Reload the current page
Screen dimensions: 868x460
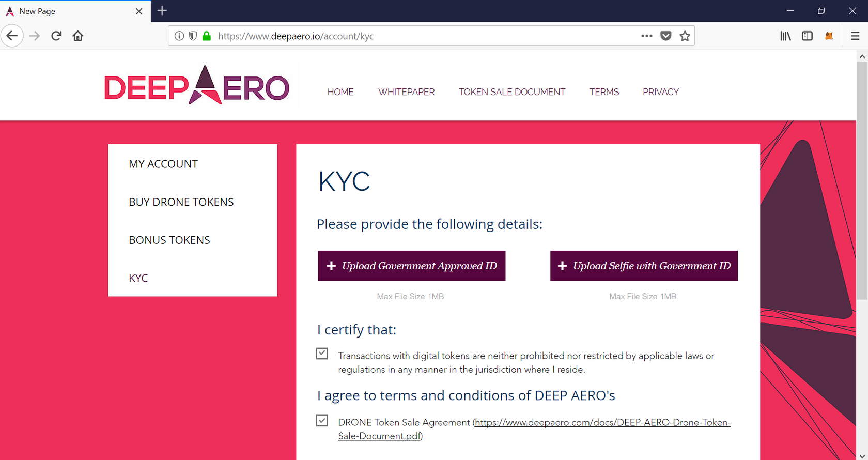pyautogui.click(x=56, y=36)
